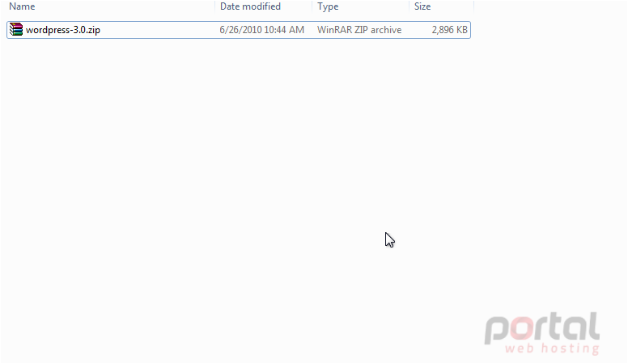Click the WinRAR ZIP archive type cell
Viewport: 628px width, 364px height.
359,30
